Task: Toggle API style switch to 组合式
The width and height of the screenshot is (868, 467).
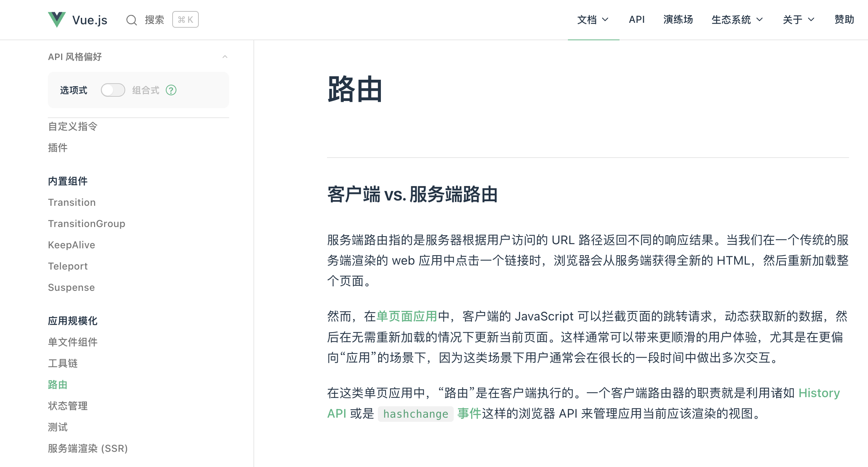Action: pos(113,90)
